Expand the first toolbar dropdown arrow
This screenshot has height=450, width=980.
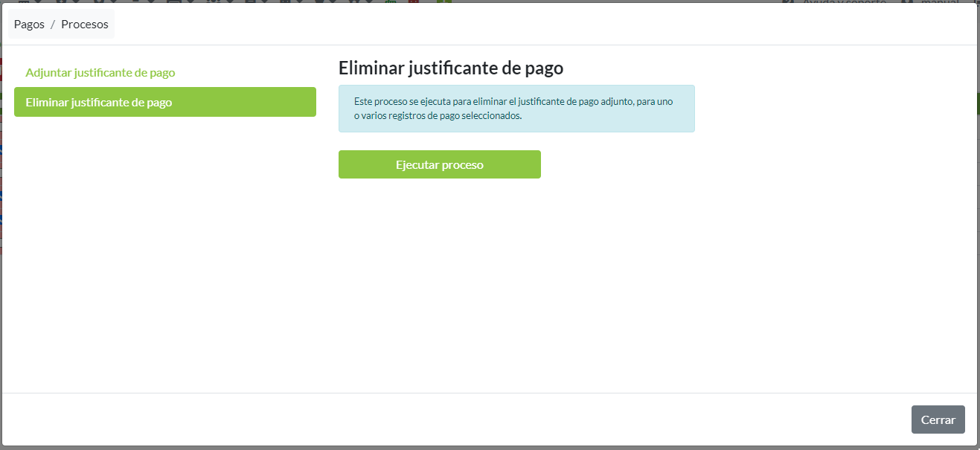(x=39, y=1)
